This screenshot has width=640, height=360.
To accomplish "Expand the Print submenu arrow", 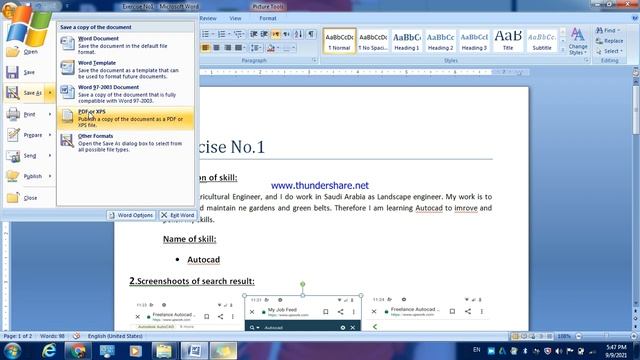I will point(50,114).
